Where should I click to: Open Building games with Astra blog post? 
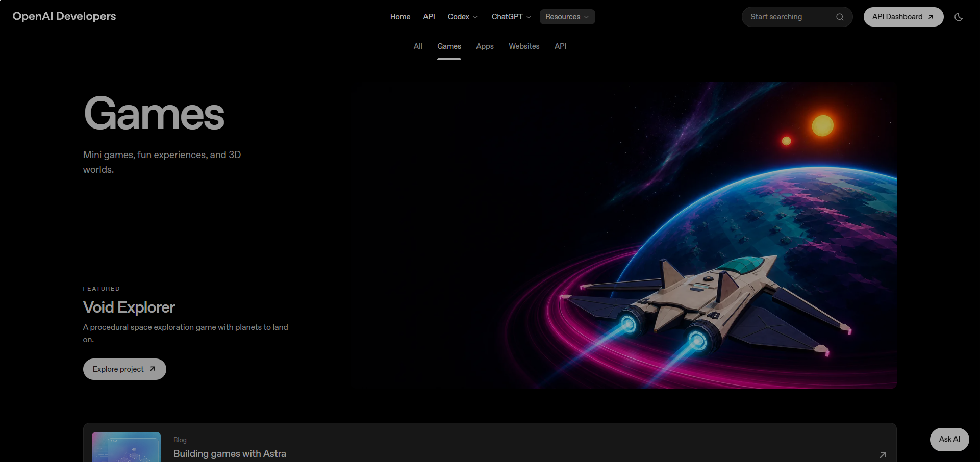click(x=230, y=454)
